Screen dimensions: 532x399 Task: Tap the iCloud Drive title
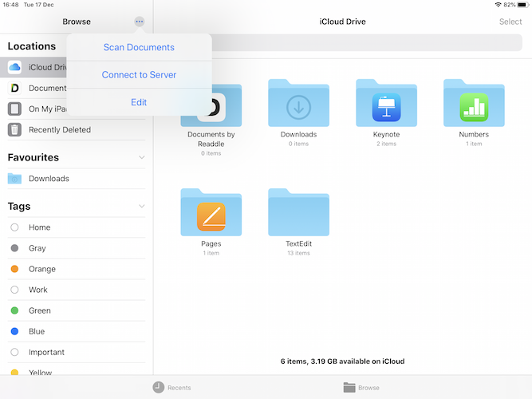click(342, 22)
